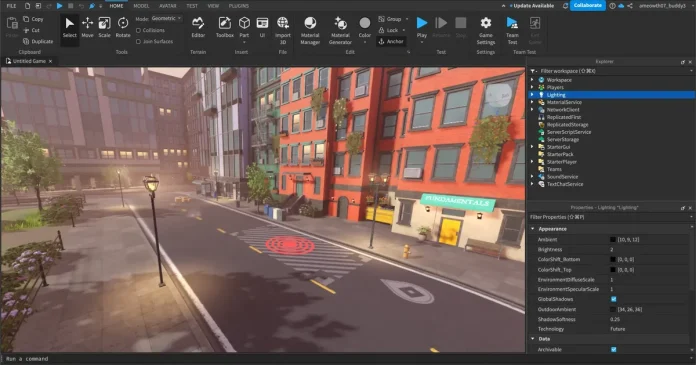Click the Explorer filter funnel icon
The width and height of the screenshot is (696, 365).
click(x=533, y=71)
